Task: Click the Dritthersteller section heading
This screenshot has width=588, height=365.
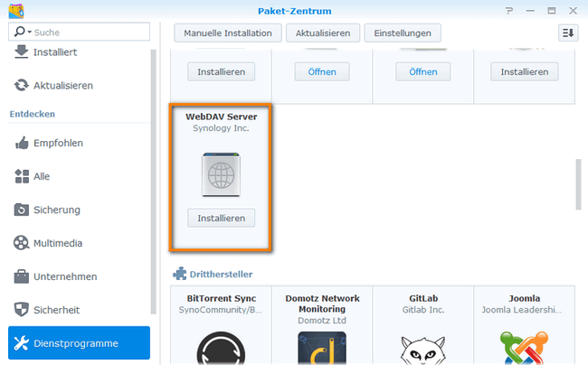Action: point(221,274)
